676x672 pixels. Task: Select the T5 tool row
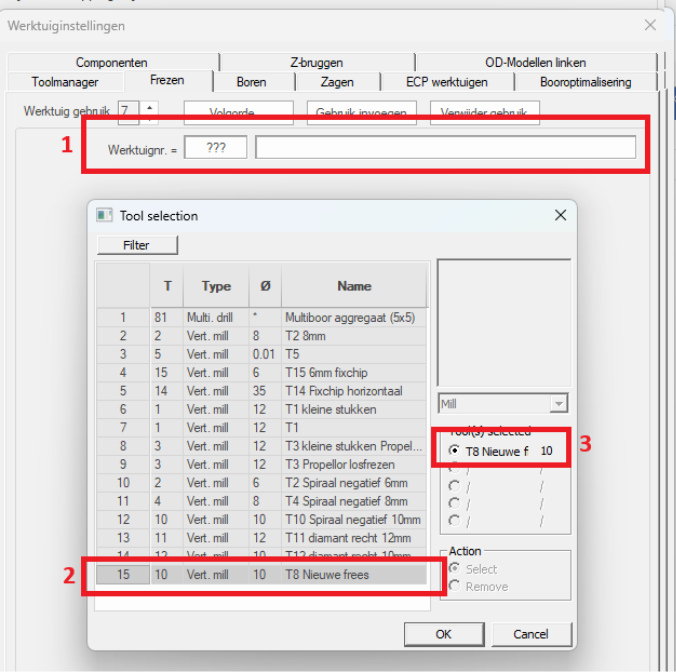point(262,354)
